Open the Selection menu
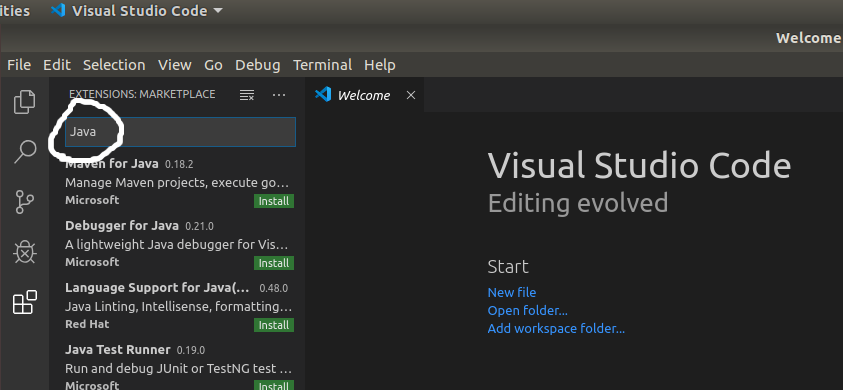This screenshot has height=390, width=843. click(114, 65)
